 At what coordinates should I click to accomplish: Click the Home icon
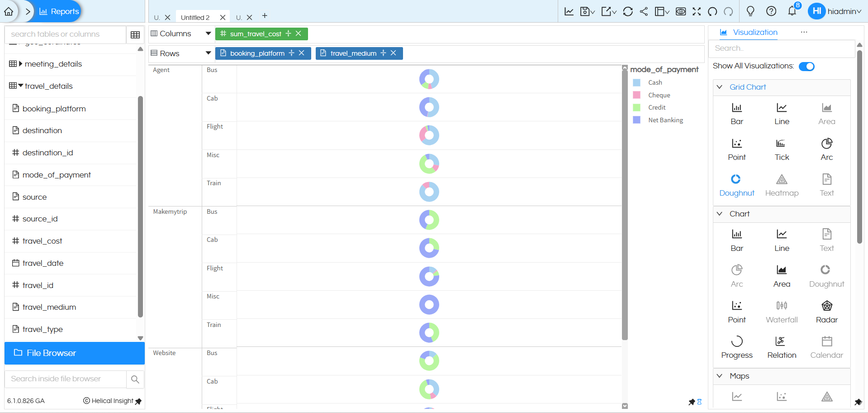(x=9, y=11)
